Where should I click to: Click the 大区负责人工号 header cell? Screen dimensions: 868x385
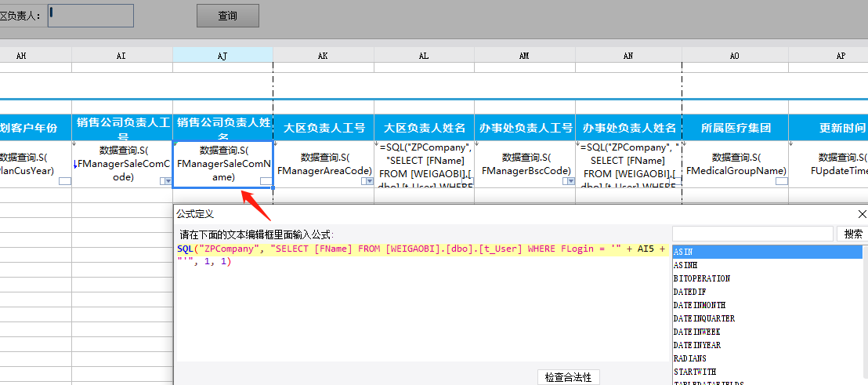click(324, 128)
